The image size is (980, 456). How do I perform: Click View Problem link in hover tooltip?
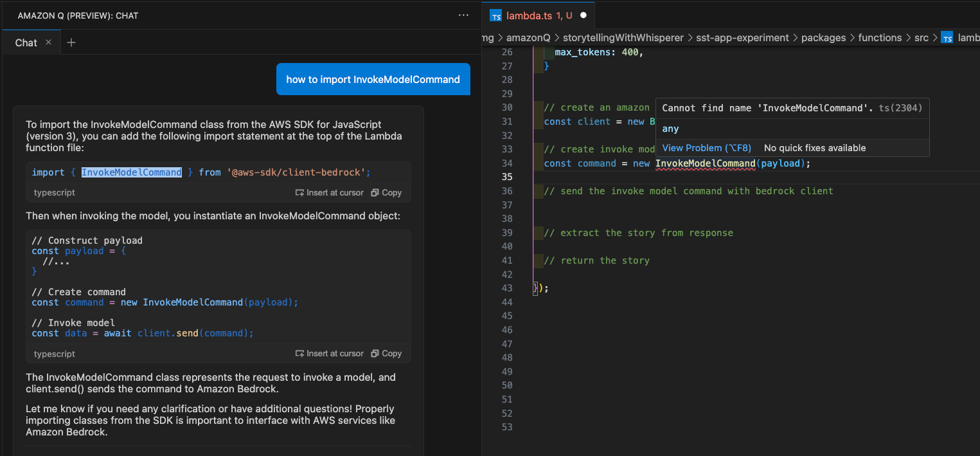706,148
